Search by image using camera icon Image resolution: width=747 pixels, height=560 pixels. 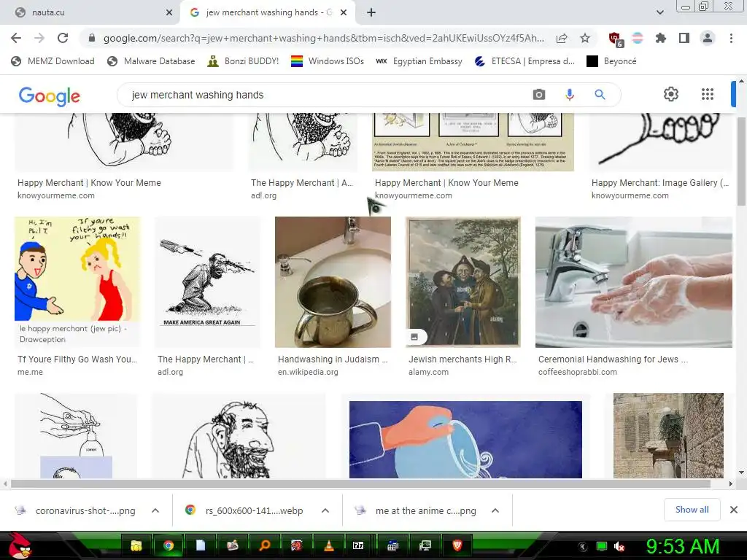[x=539, y=95]
